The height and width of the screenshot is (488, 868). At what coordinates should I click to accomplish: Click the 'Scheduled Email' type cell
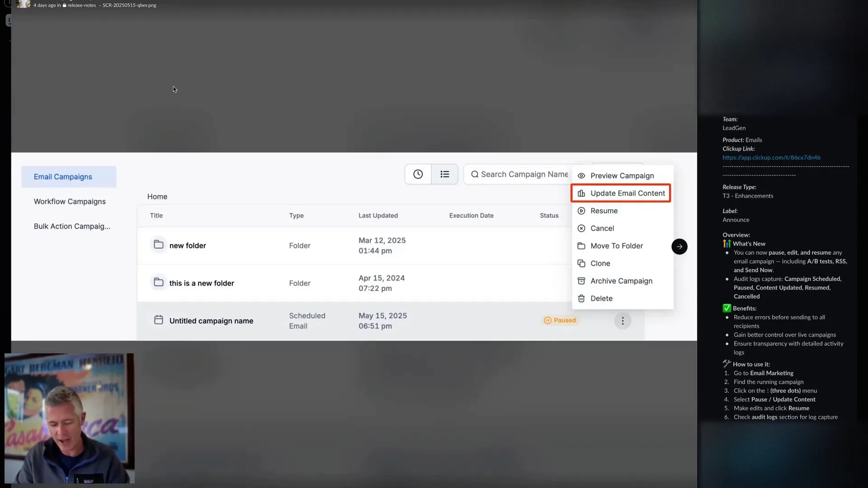click(307, 321)
